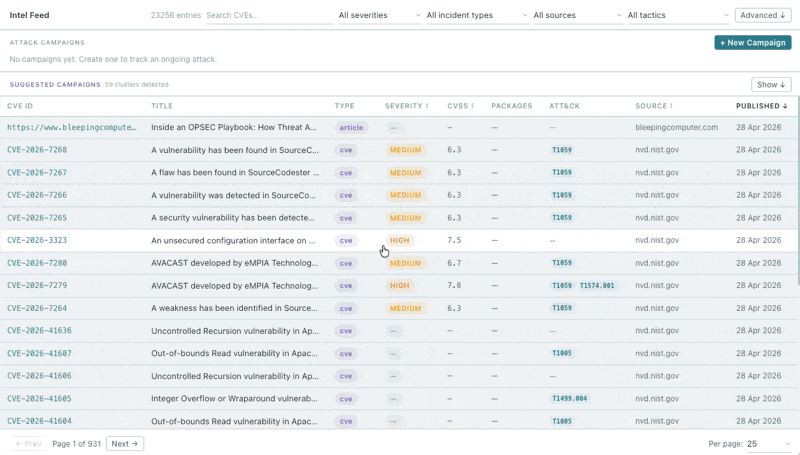
Task: Open CVE-2026-7264 entry link
Action: point(37,308)
